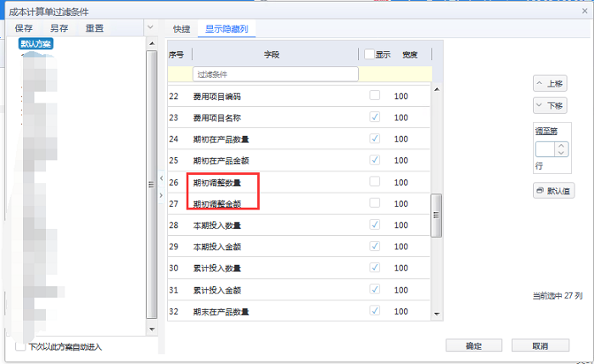Image resolution: width=594 pixels, height=364 pixels.
Task: Uncheck display for 本期投入数量
Action: coord(374,225)
